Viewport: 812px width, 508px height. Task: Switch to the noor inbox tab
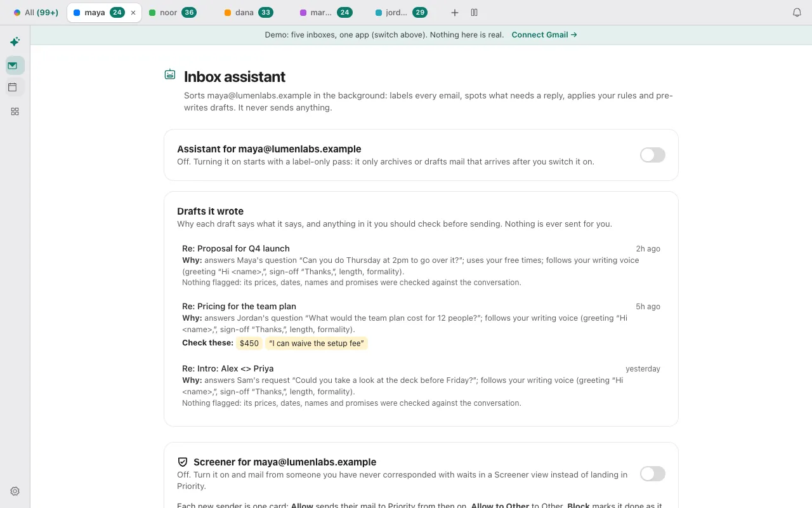[x=173, y=13]
